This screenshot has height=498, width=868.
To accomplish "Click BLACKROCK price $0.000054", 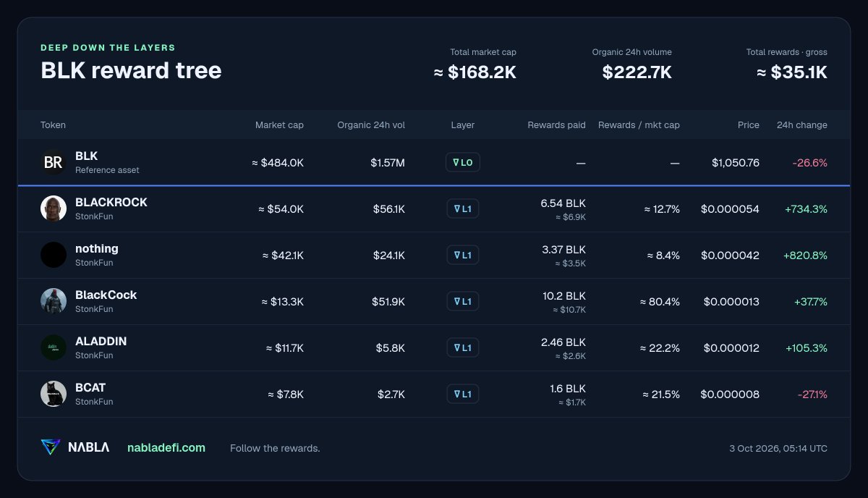I will tap(730, 209).
